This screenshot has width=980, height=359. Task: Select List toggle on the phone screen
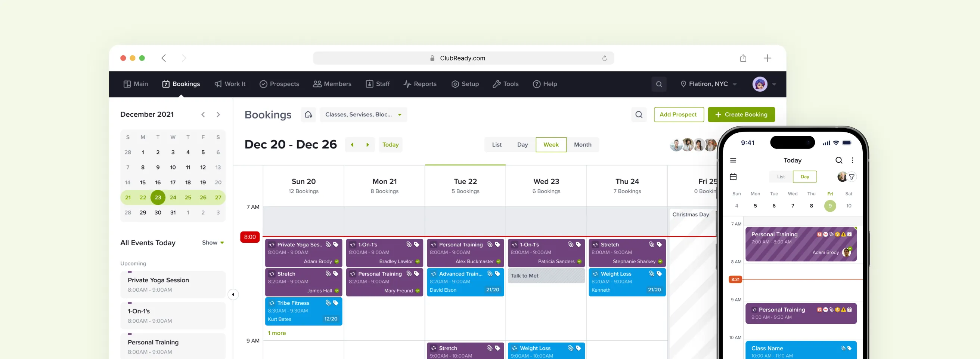point(781,177)
